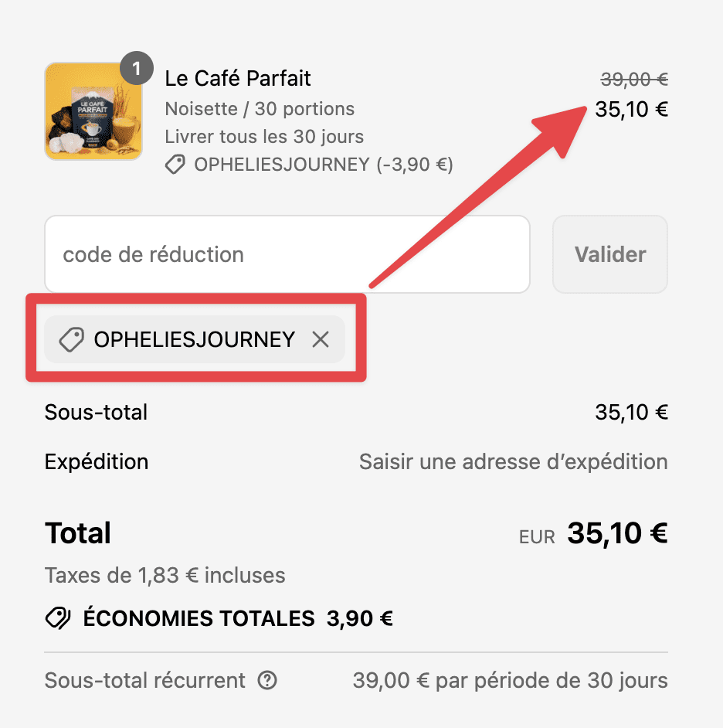
Task: Click Saisir une adresse d'expédition text
Action: (513, 462)
